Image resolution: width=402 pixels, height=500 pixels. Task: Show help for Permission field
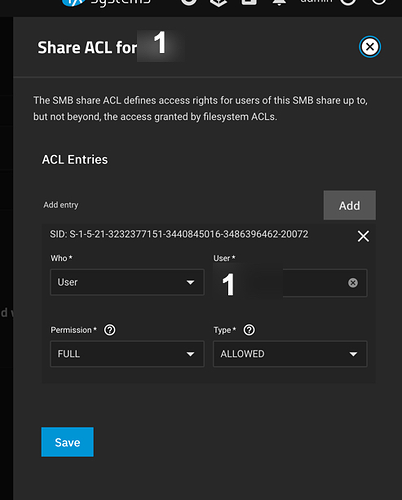[110, 330]
